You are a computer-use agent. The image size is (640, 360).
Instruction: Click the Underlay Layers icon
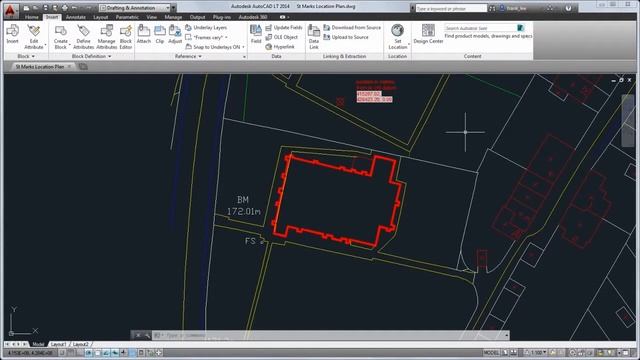pos(189,27)
